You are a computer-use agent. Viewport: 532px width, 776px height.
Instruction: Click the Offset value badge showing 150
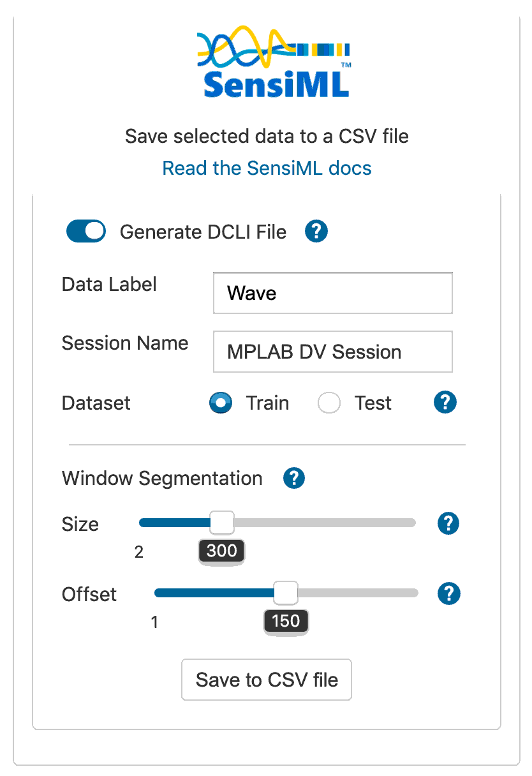286,621
